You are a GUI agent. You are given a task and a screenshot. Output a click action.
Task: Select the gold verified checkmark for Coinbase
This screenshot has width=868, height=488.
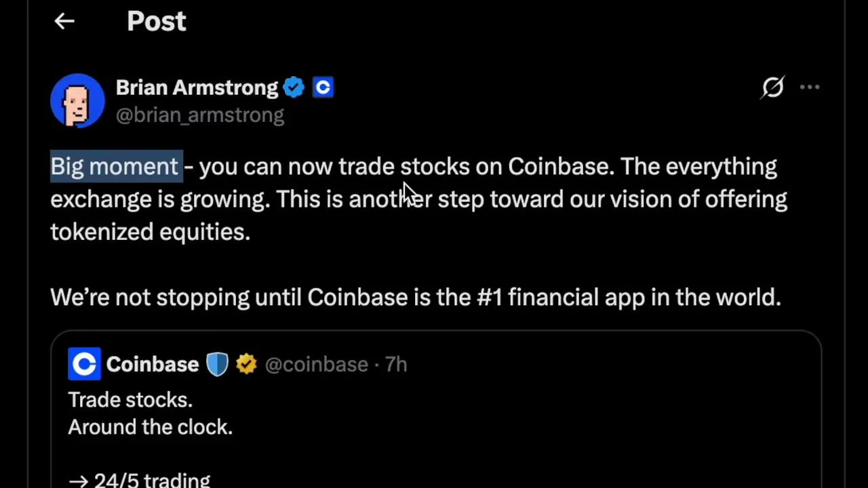(x=246, y=364)
